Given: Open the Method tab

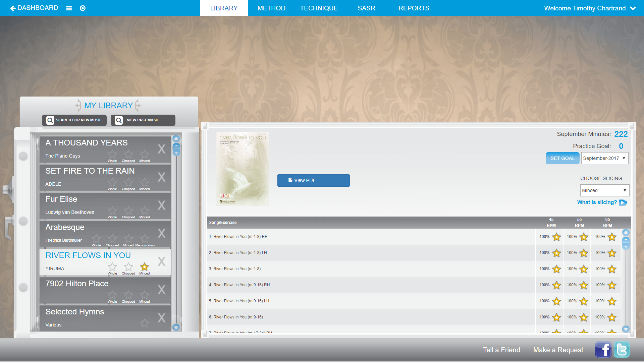Looking at the screenshot, I should click(x=271, y=8).
